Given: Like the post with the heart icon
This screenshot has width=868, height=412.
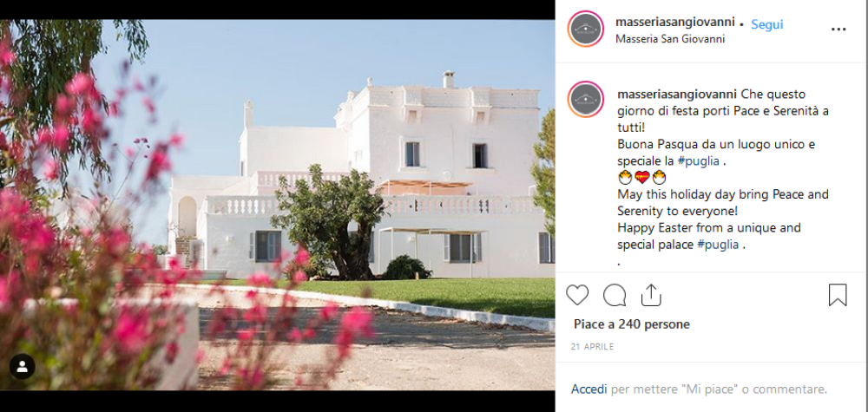Looking at the screenshot, I should [577, 295].
